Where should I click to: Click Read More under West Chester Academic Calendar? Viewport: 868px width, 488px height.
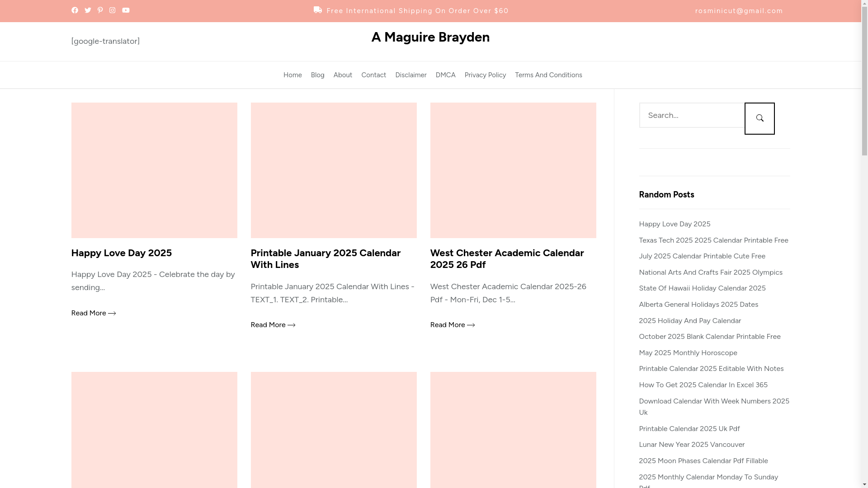coord(453,325)
